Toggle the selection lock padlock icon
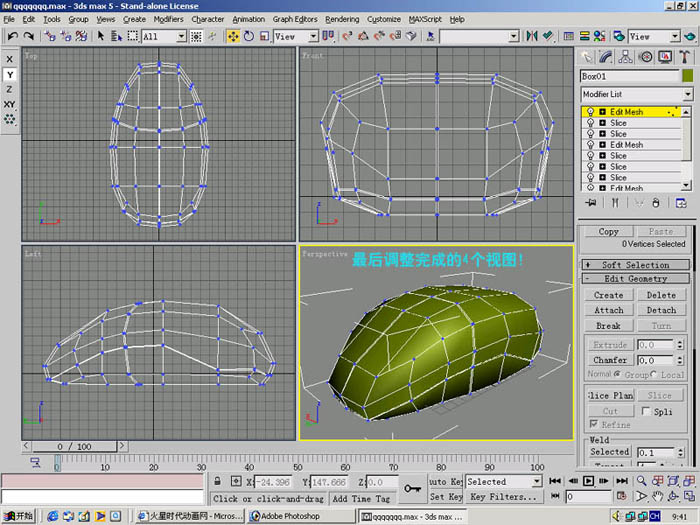The height and width of the screenshot is (525, 700). pos(217,482)
